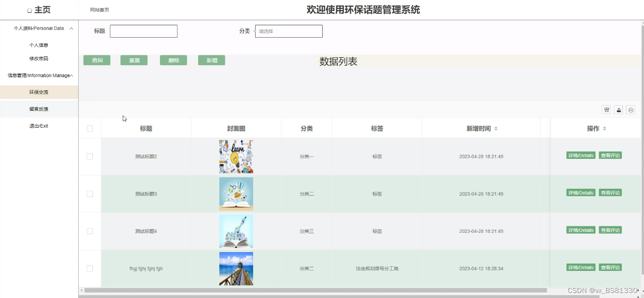
Task: Click the horizontal table scrollbar
Action: point(315,290)
